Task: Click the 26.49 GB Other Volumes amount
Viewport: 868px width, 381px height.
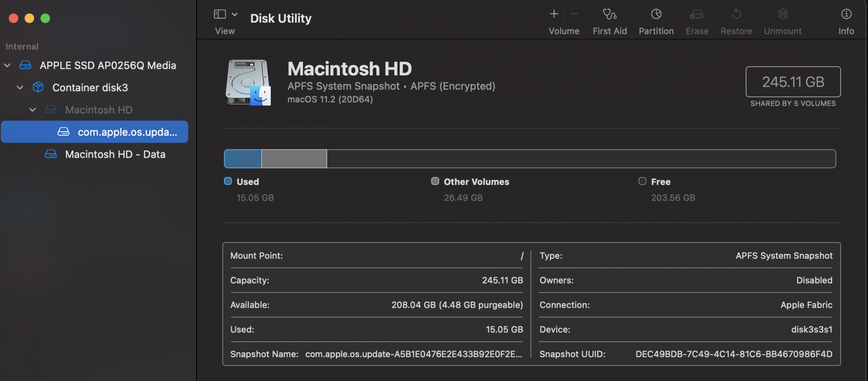Action: tap(463, 198)
